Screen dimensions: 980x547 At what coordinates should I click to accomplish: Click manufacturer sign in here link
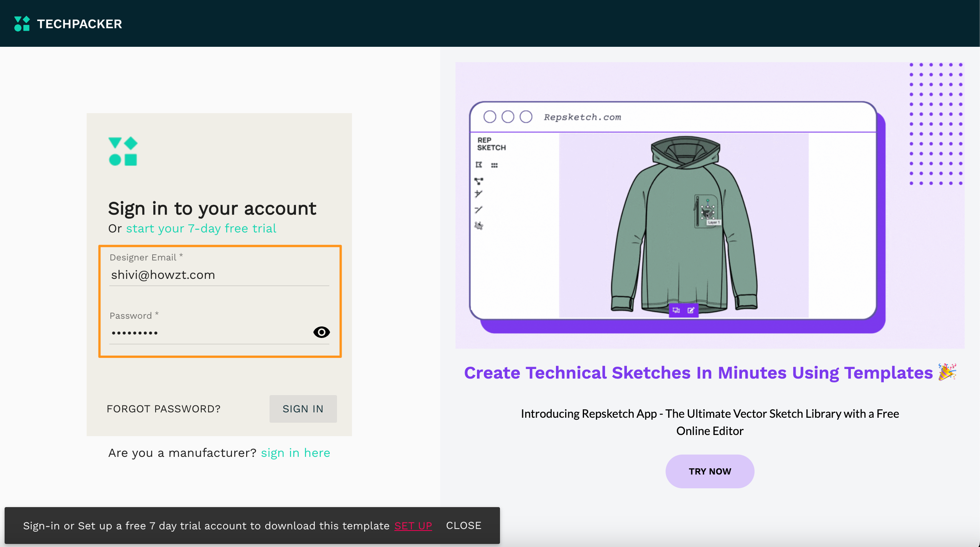295,453
